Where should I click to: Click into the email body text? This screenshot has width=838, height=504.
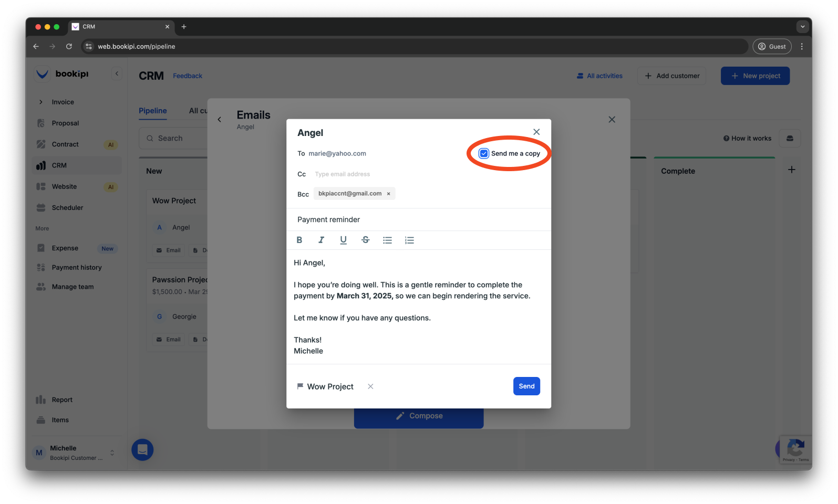click(419, 307)
